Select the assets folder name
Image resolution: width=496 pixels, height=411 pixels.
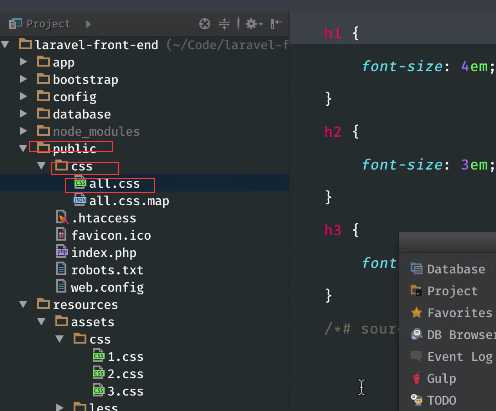[93, 322]
